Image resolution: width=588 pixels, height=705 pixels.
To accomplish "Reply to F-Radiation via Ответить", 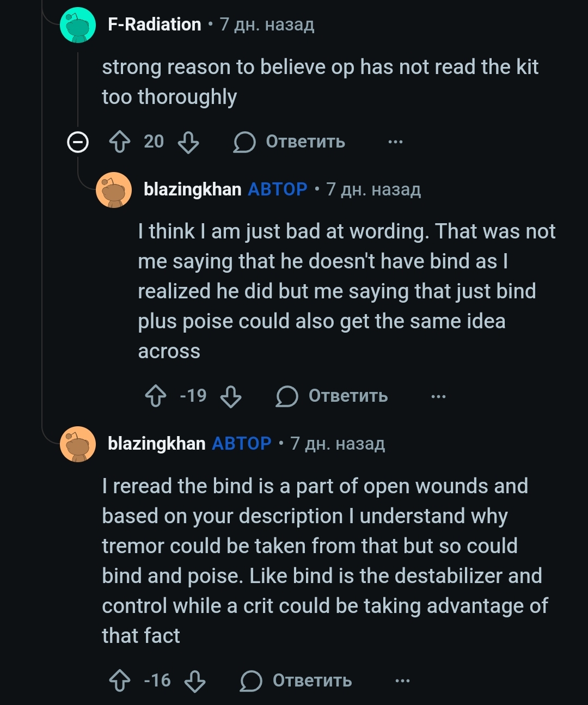I will (x=290, y=142).
